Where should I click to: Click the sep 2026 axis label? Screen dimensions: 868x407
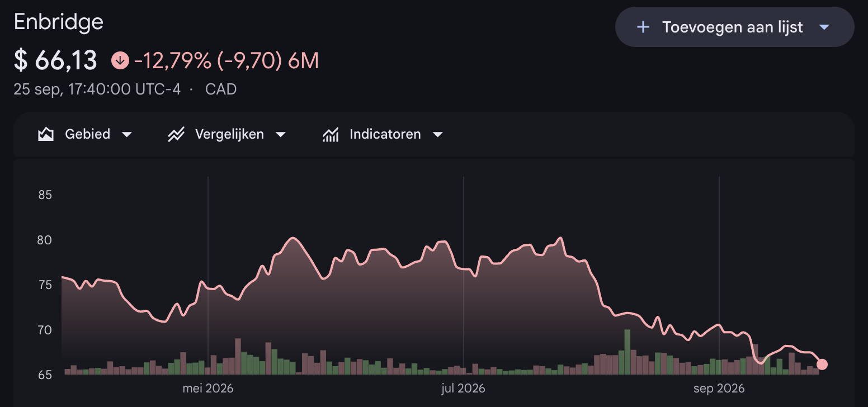click(x=719, y=388)
